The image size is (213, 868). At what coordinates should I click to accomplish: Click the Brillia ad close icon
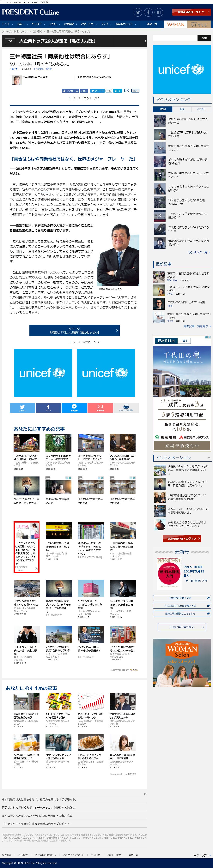(x=210, y=337)
